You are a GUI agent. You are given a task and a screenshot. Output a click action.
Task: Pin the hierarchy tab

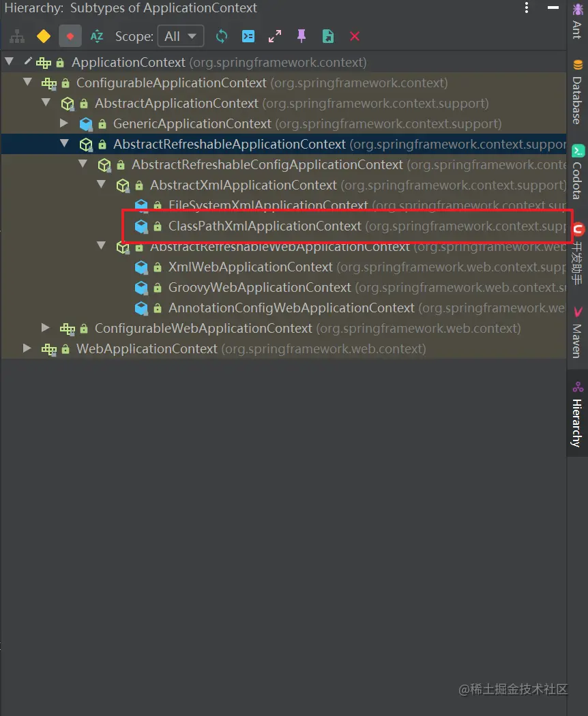coord(302,36)
